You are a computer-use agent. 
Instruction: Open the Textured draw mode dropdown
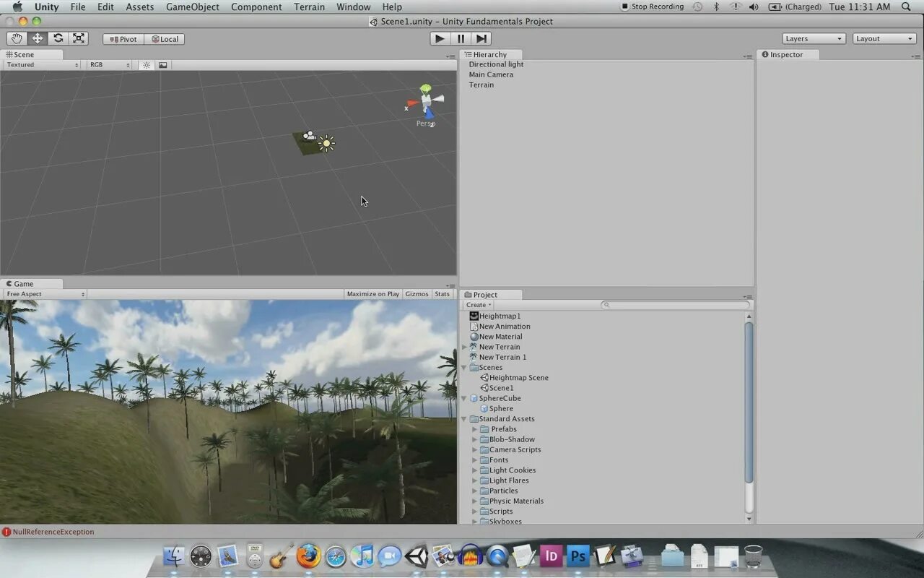tap(41, 65)
